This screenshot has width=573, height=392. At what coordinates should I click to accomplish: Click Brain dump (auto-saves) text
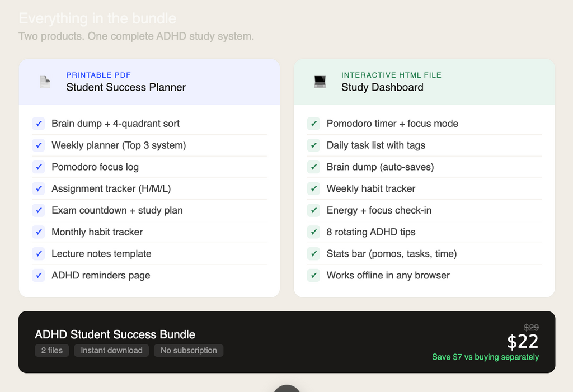click(x=381, y=167)
